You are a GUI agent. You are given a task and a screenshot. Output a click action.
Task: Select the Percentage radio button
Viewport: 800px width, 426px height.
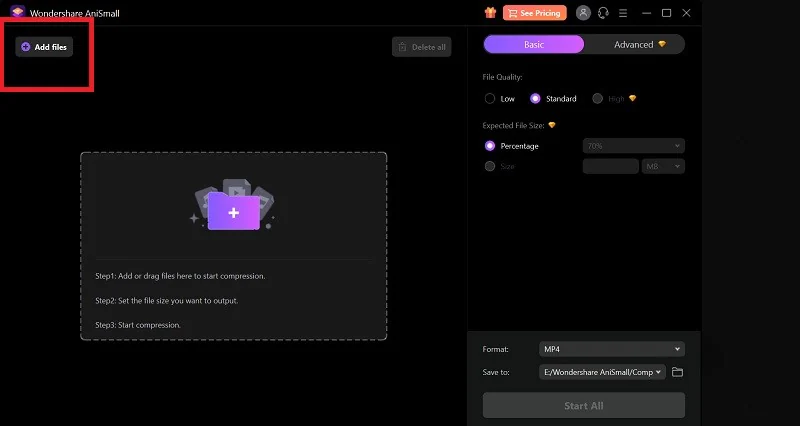pyautogui.click(x=490, y=146)
